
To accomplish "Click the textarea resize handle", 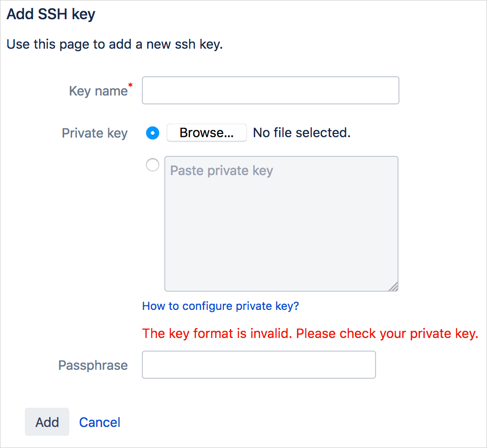I will (394, 286).
